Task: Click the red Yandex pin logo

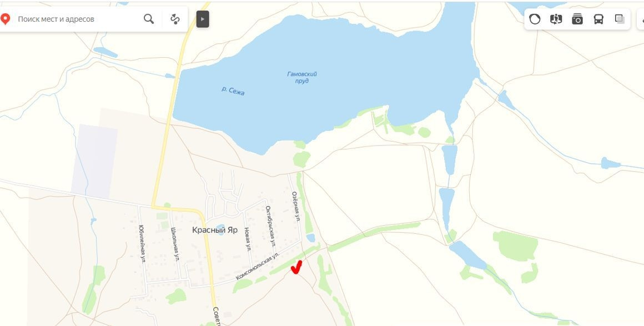Action: click(x=5, y=19)
